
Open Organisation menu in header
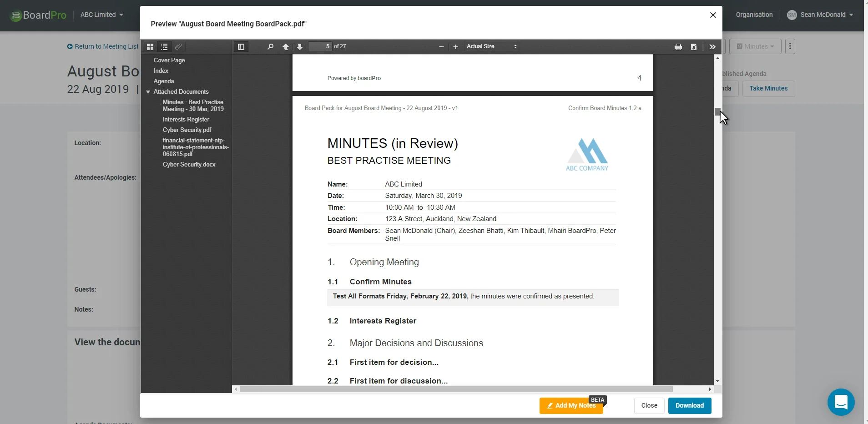(754, 15)
